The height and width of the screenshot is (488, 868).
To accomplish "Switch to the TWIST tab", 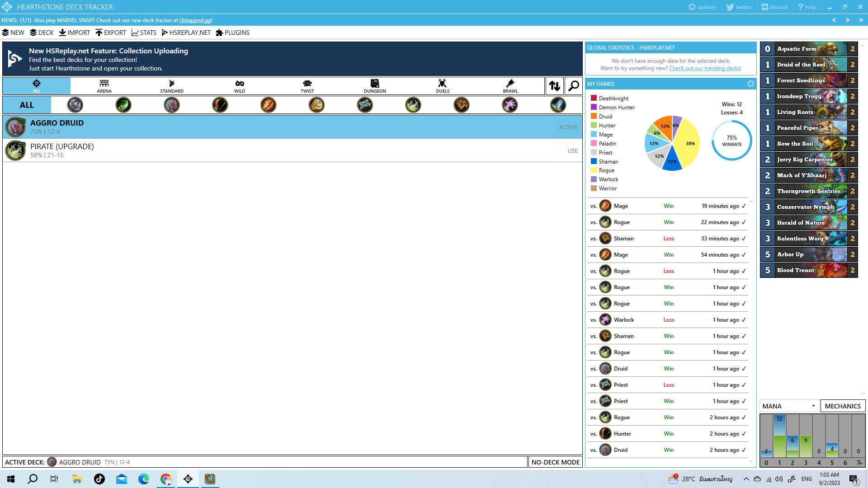I will (x=307, y=86).
